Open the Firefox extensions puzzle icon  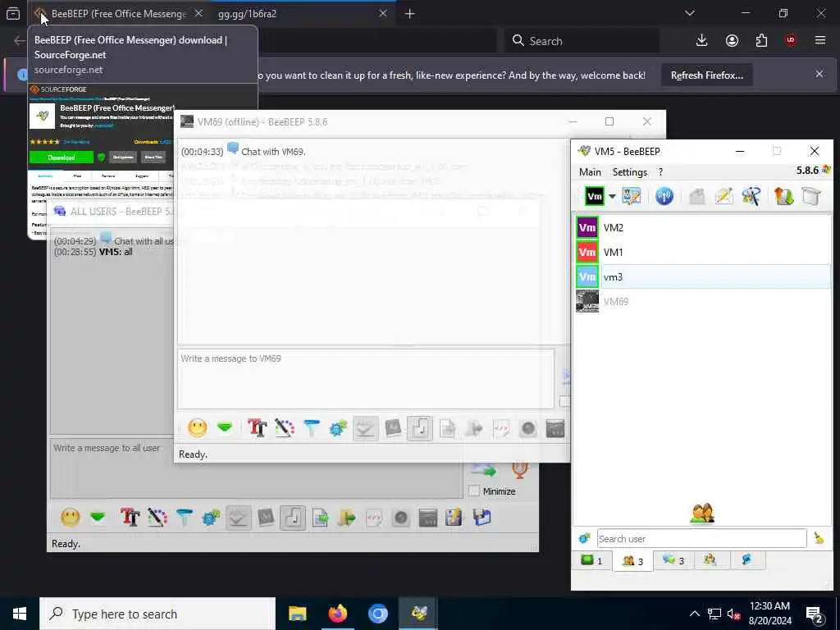pyautogui.click(x=761, y=41)
